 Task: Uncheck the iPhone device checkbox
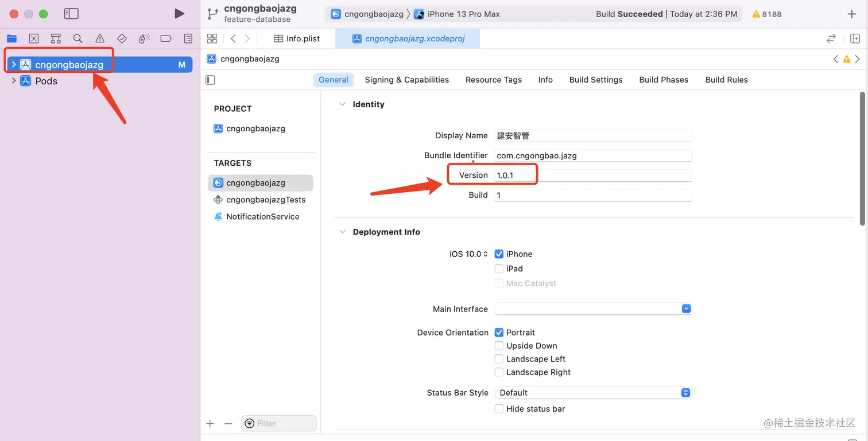coord(499,254)
